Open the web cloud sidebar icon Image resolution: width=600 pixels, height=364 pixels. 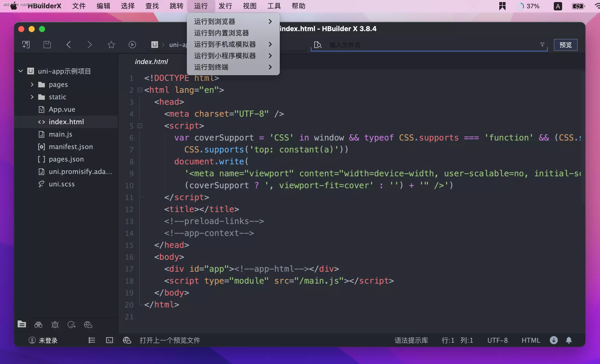click(x=88, y=324)
